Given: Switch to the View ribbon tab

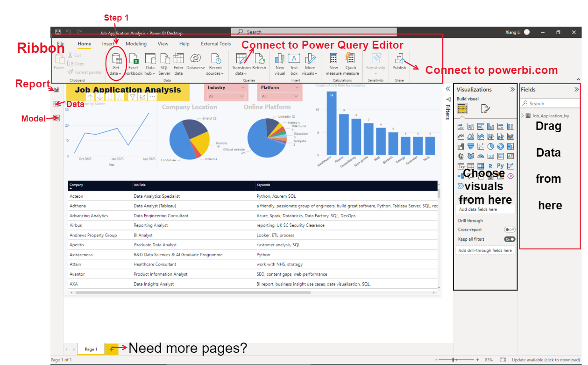Looking at the screenshot, I should tap(163, 44).
